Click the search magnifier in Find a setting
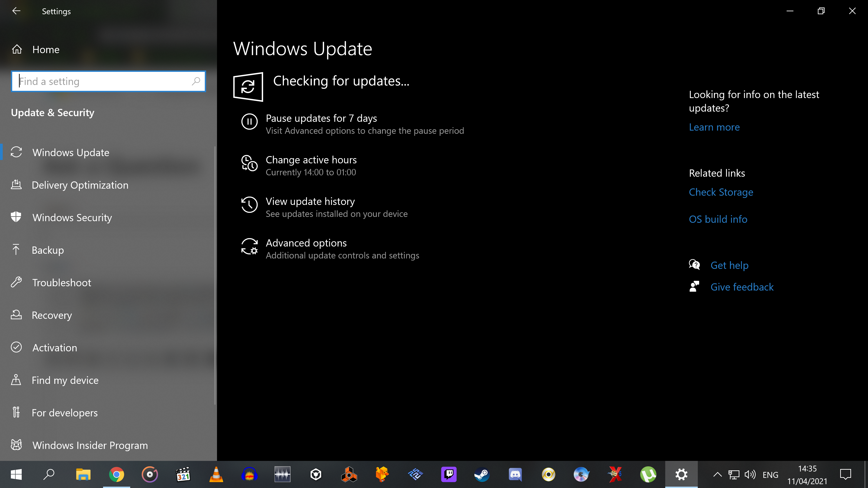Screen dimensions: 868x488 [196, 81]
